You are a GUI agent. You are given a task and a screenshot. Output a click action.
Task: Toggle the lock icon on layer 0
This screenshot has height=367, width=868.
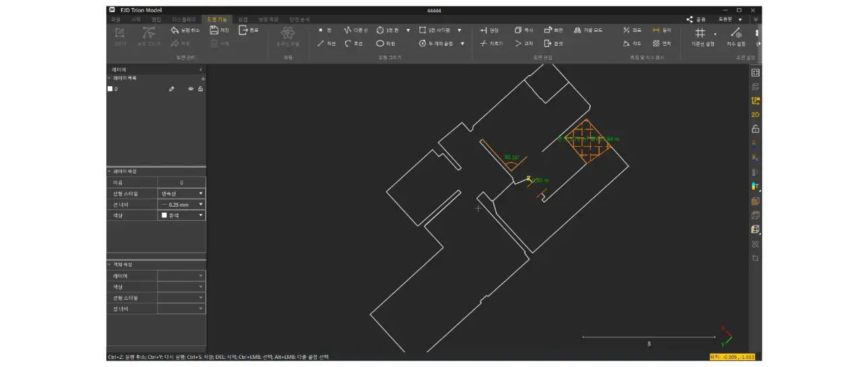point(201,89)
